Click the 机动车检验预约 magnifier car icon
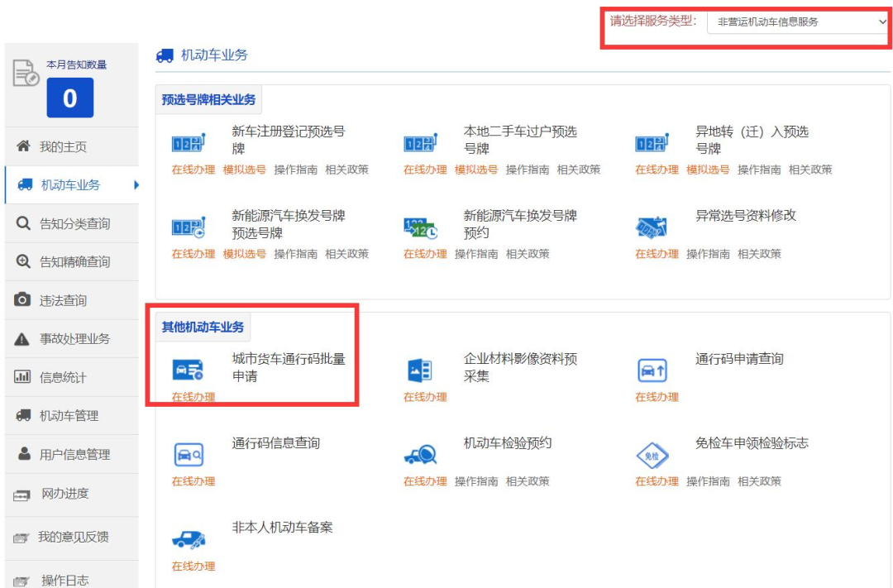Viewport: 893px width, 588px height. tap(420, 454)
